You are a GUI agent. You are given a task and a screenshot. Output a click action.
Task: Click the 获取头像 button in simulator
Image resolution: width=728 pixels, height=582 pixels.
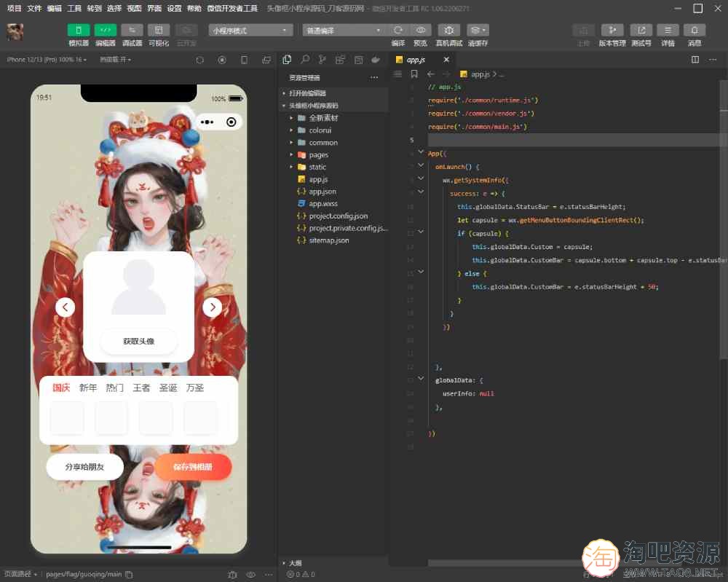[139, 342]
